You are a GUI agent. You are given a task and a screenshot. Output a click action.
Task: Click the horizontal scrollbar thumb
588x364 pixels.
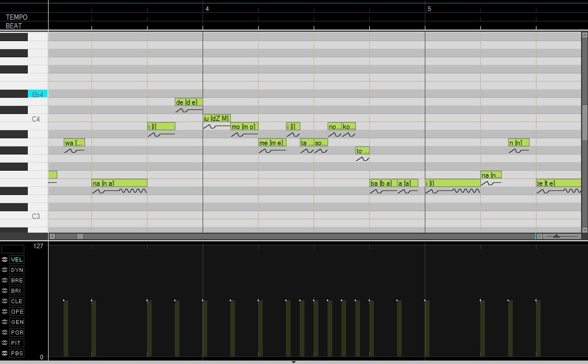[x=80, y=236]
